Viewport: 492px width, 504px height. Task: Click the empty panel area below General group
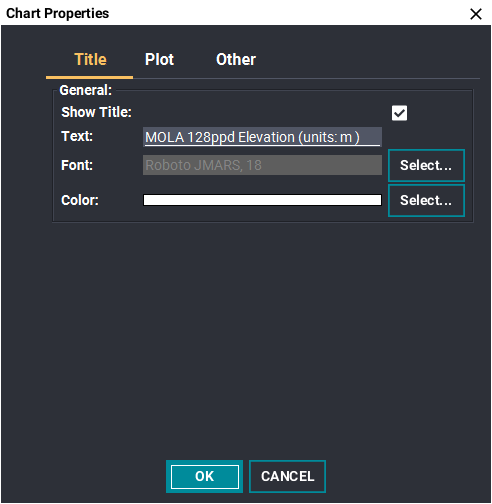(246, 337)
